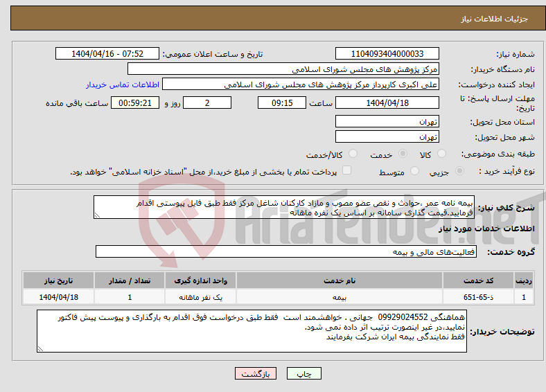Click the deadline time field 09:15
546x392 pixels.
point(282,103)
